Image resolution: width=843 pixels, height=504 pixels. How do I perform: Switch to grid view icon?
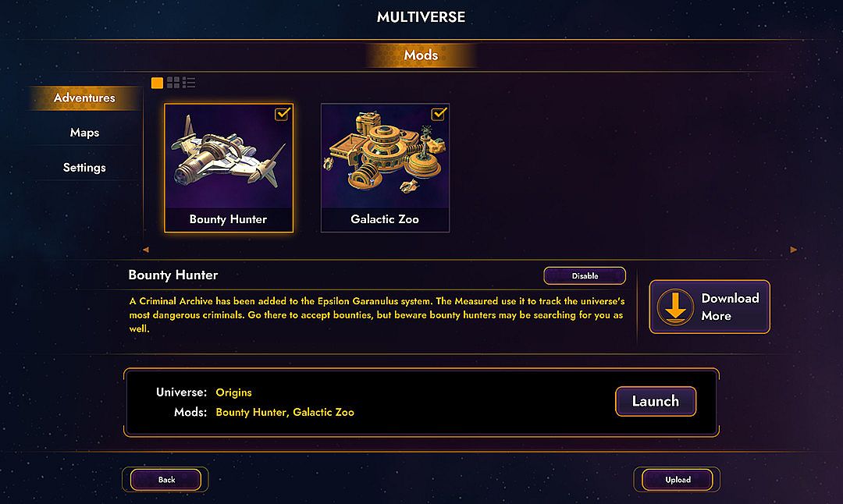173,82
